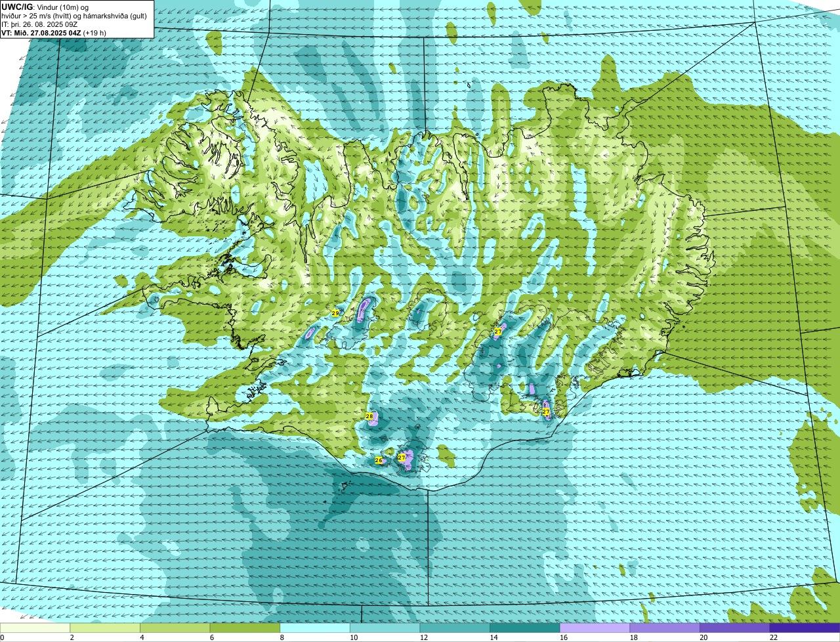Click the dark teal 14–16 m/s legend swatch
The width and height of the screenshot is (840, 642).
click(525, 628)
